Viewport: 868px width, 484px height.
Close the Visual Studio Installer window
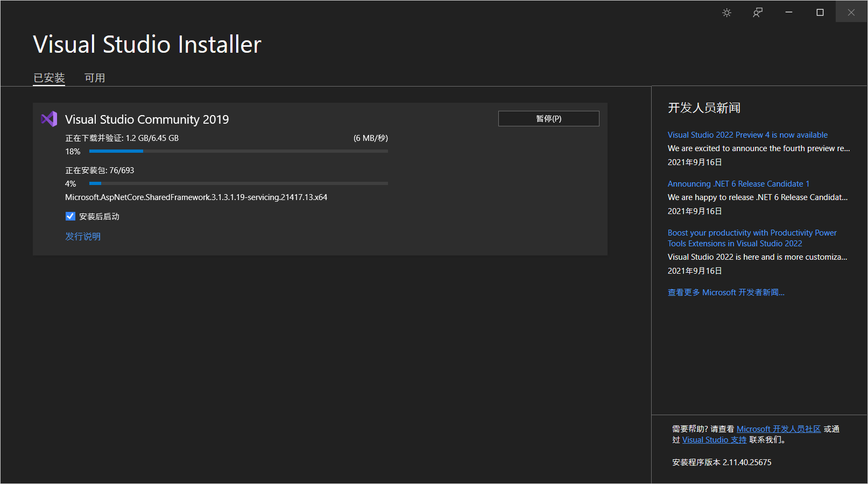tap(851, 12)
